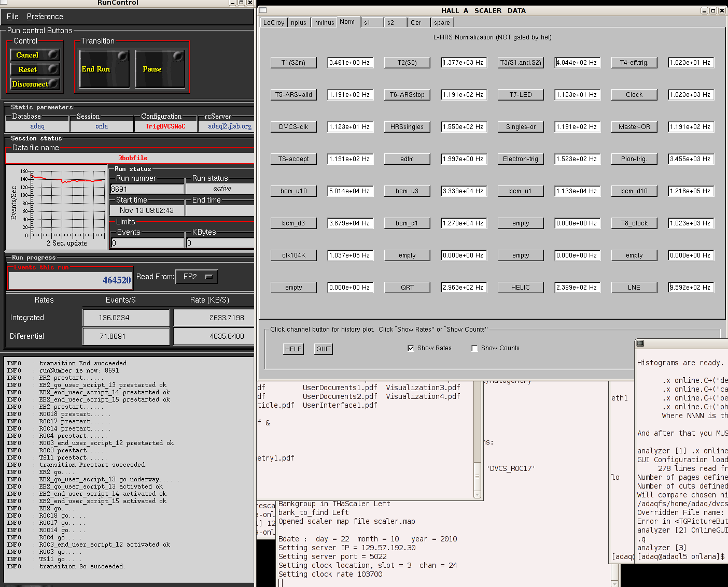Switch to the LeCroy tab
Screen dimensions: 728x587
point(274,22)
